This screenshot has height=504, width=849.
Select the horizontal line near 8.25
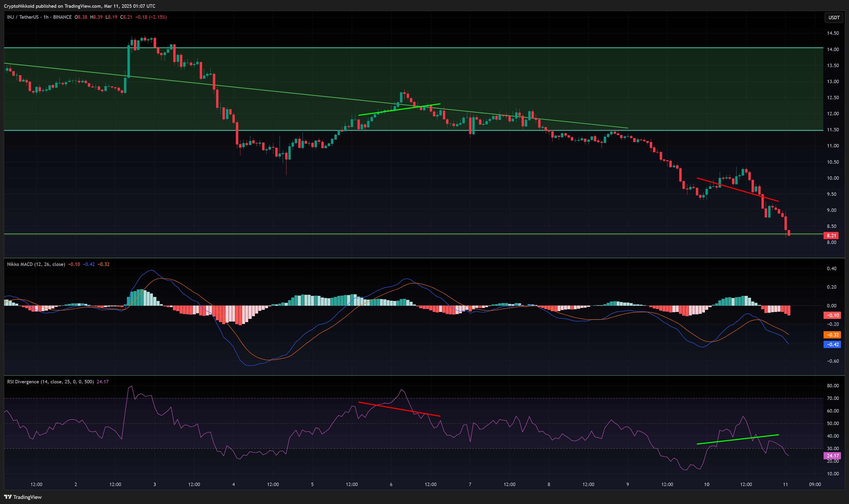click(x=414, y=234)
